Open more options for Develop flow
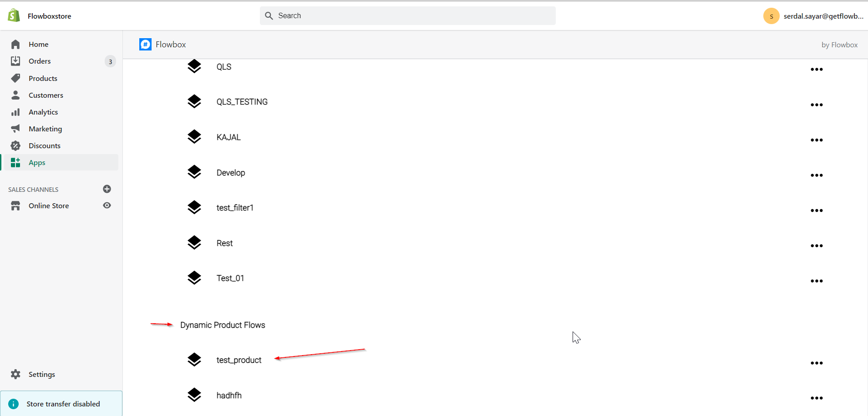 (x=817, y=175)
